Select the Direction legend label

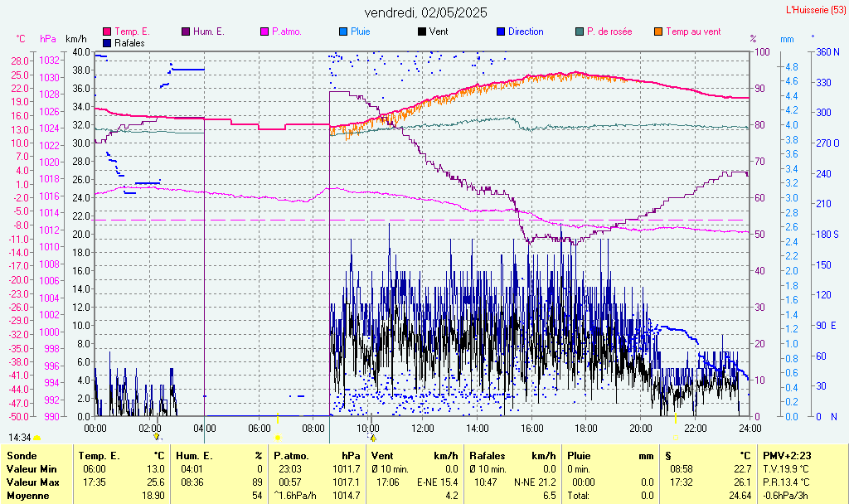click(x=526, y=32)
